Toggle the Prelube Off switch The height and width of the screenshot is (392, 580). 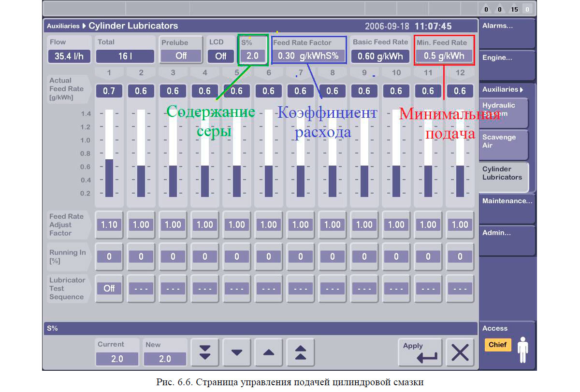point(181,56)
